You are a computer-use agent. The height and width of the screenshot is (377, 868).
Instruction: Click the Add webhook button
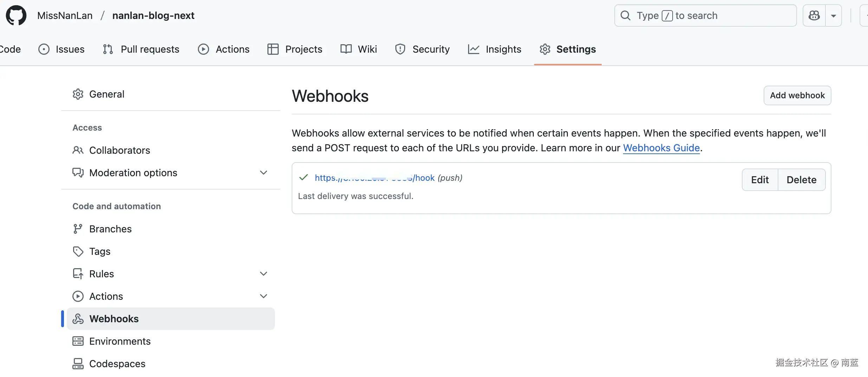797,95
